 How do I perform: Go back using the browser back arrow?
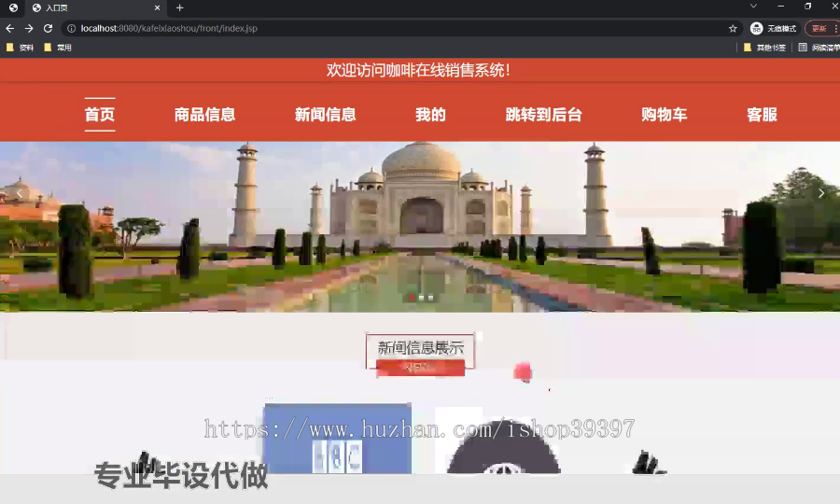pyautogui.click(x=9, y=28)
